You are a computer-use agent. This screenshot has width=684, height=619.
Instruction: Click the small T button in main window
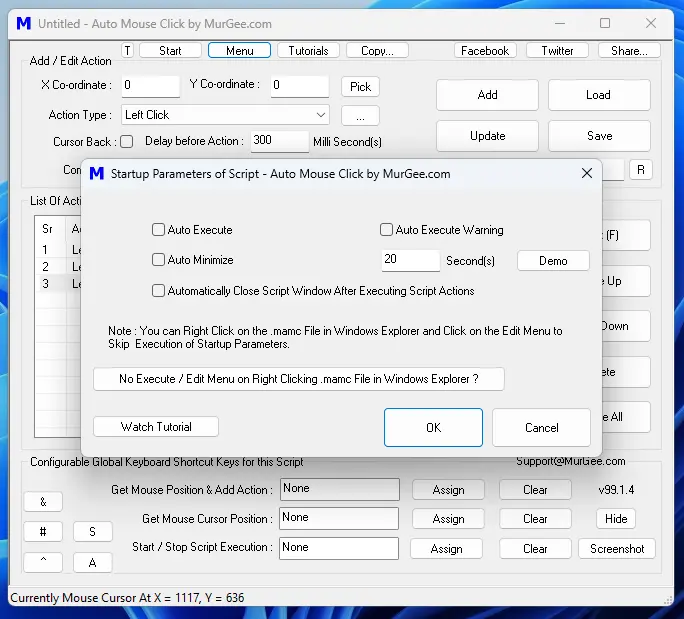127,51
